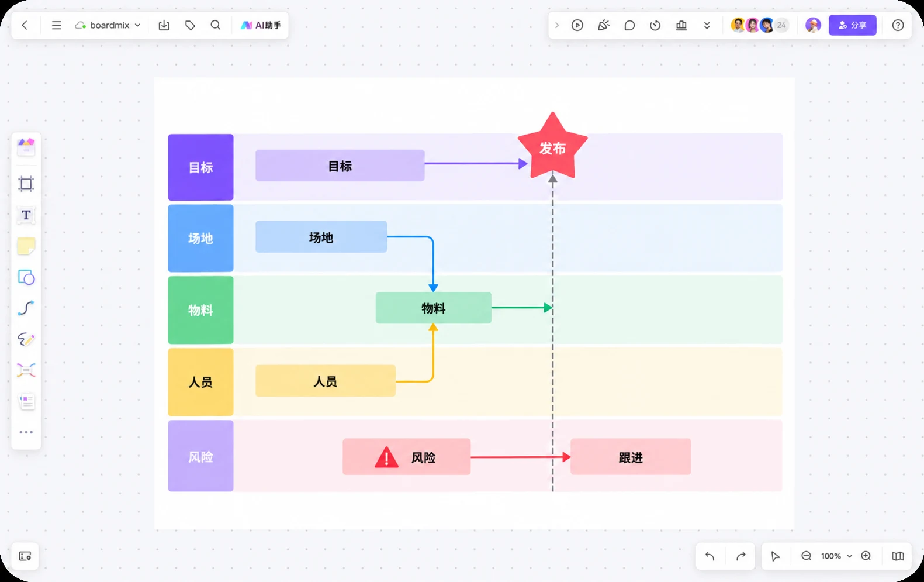Start presentation with the play icon
Image resolution: width=924 pixels, height=582 pixels.
click(577, 25)
